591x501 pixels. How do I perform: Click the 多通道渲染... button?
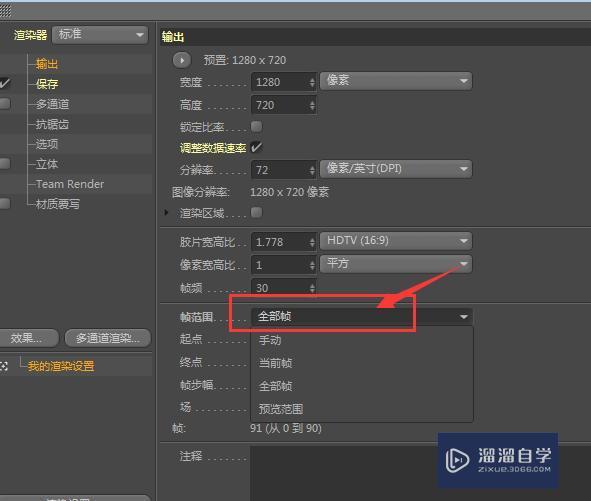pyautogui.click(x=108, y=338)
